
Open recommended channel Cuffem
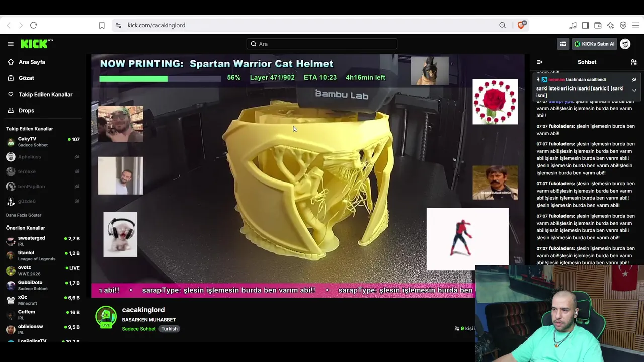pos(43,314)
